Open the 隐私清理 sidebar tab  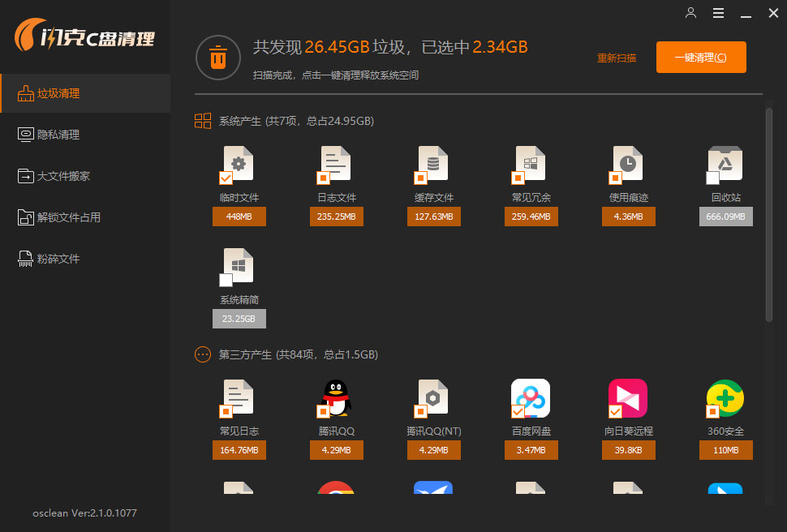tap(85, 135)
